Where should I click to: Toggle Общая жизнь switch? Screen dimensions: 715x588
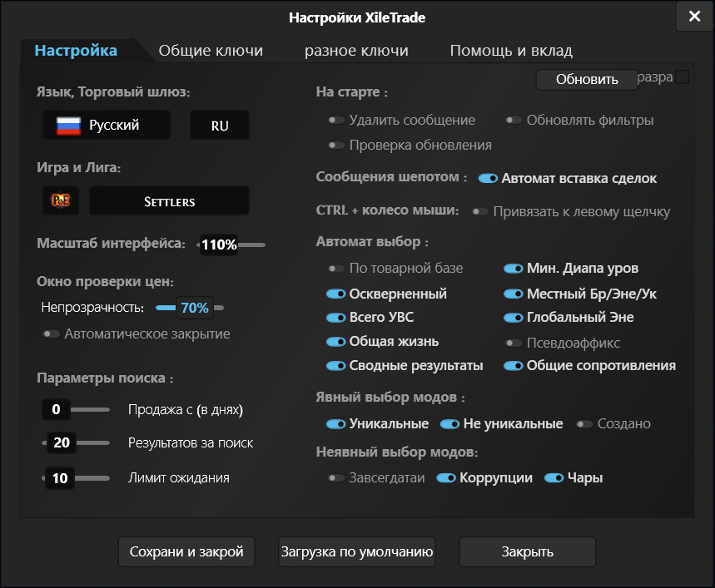pos(336,342)
